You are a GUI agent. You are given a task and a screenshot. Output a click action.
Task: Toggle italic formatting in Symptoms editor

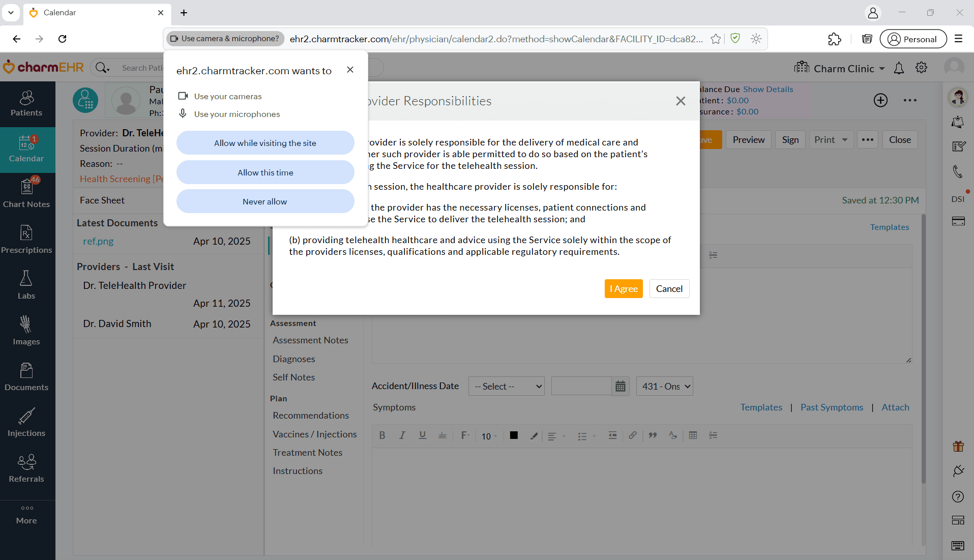402,435
